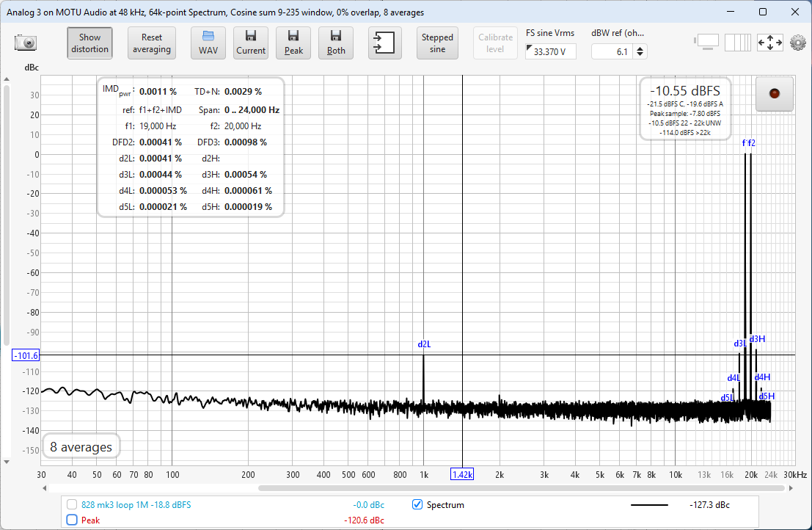Click the left arrow of the horizontal scrollbar
Screen dimensions: 812x530
pos(45,488)
